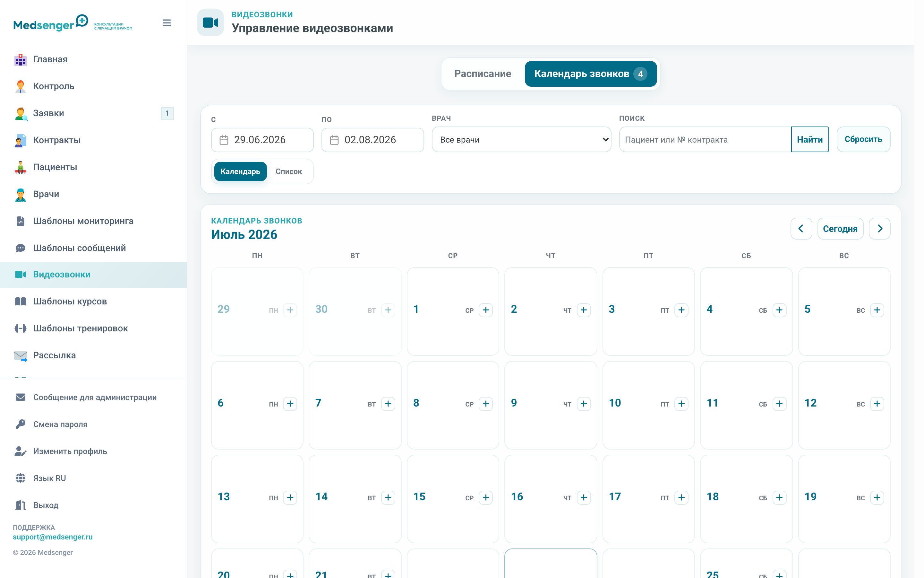
Task: Add a call on July 17
Action: [x=681, y=497]
